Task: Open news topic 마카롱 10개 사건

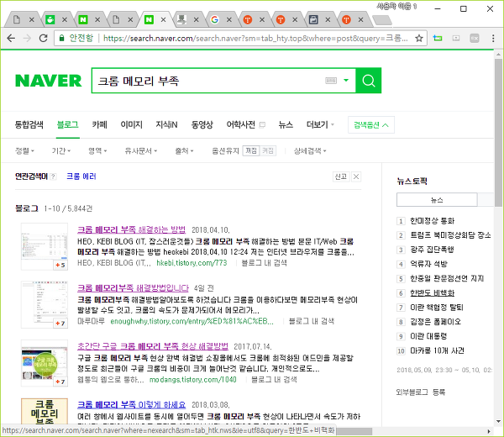Action: pos(437,350)
